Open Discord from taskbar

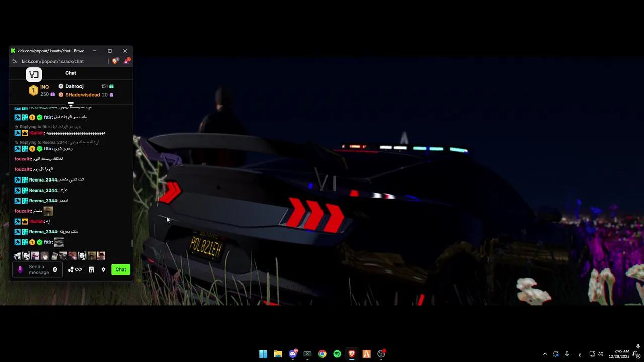click(293, 354)
